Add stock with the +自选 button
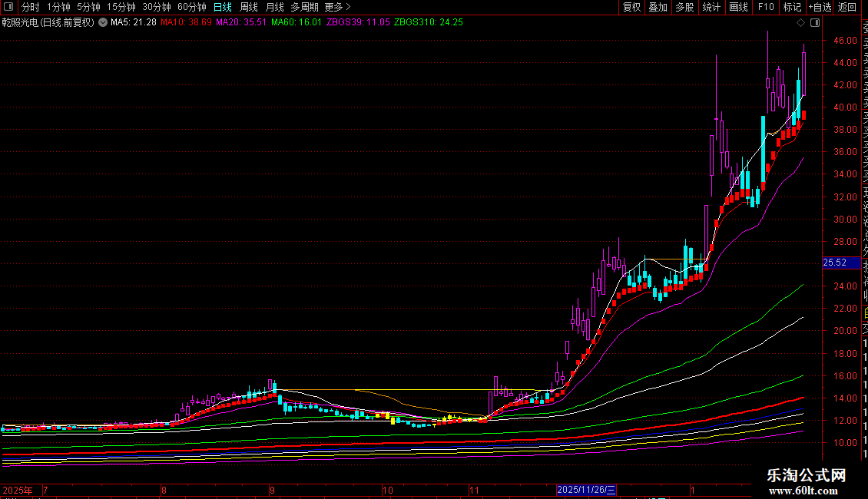This screenshot has width=868, height=499. (820, 7)
